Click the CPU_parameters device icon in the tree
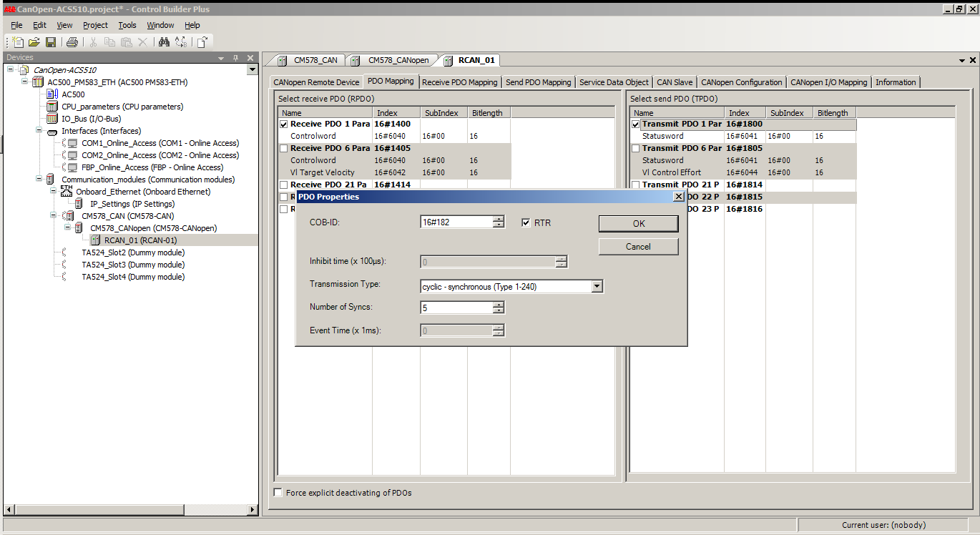Screen dimensions: 980x535 [52, 107]
